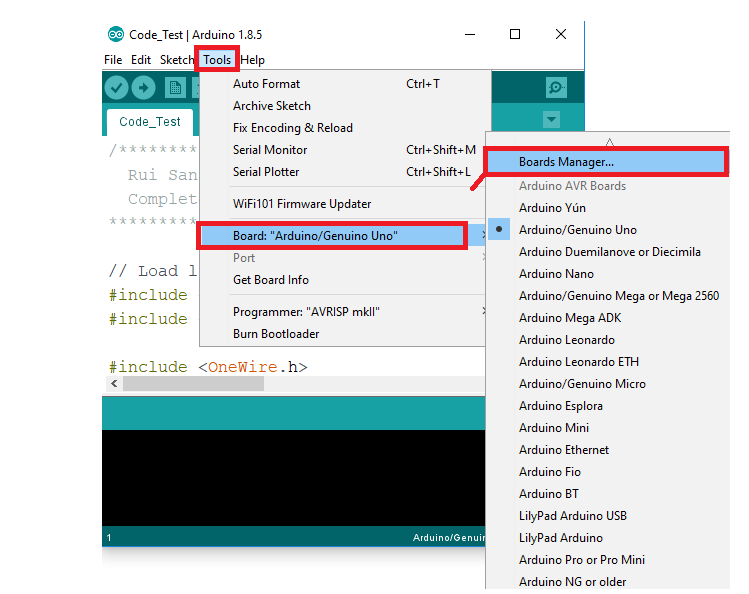749x594 pixels.
Task: Choose Archive Sketch
Action: [x=343, y=106]
